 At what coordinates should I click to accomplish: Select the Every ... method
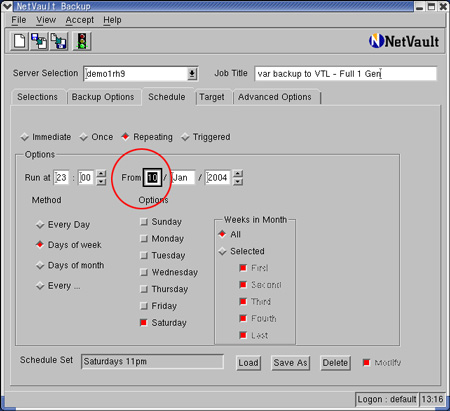click(x=58, y=286)
